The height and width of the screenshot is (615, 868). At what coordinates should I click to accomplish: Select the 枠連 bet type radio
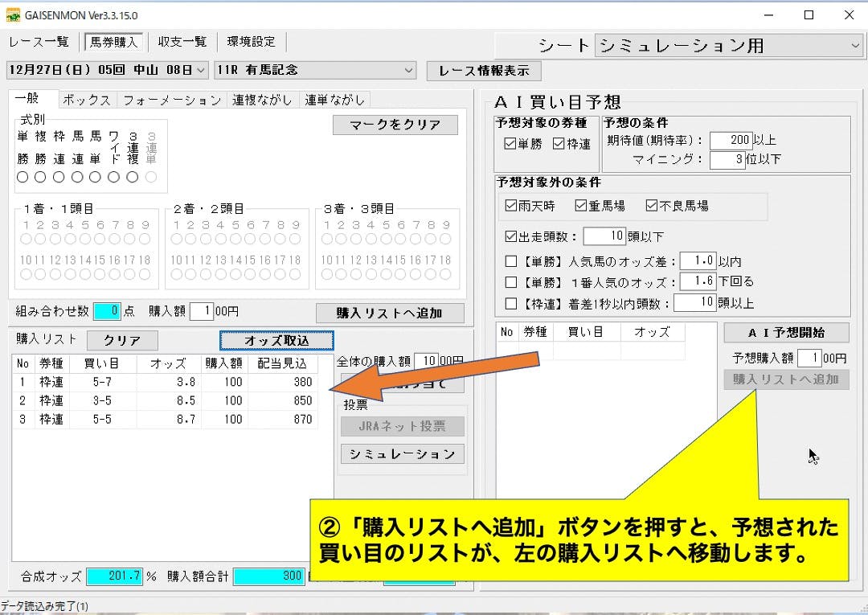point(59,177)
